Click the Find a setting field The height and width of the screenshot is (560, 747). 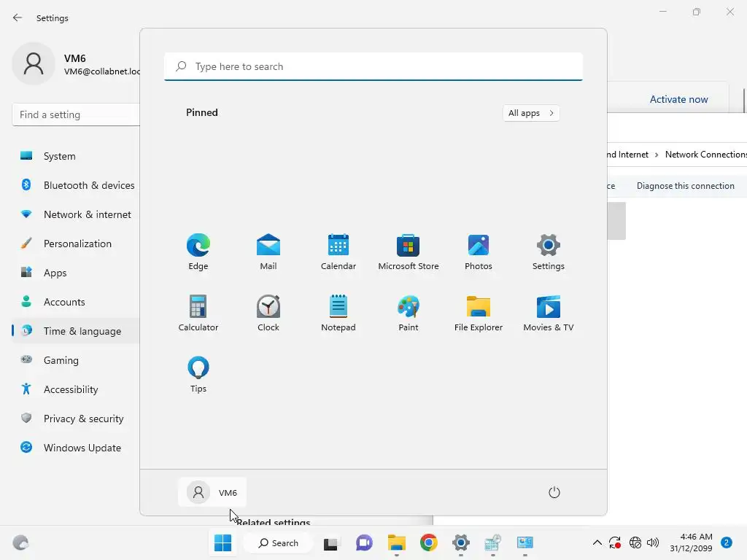pos(76,114)
